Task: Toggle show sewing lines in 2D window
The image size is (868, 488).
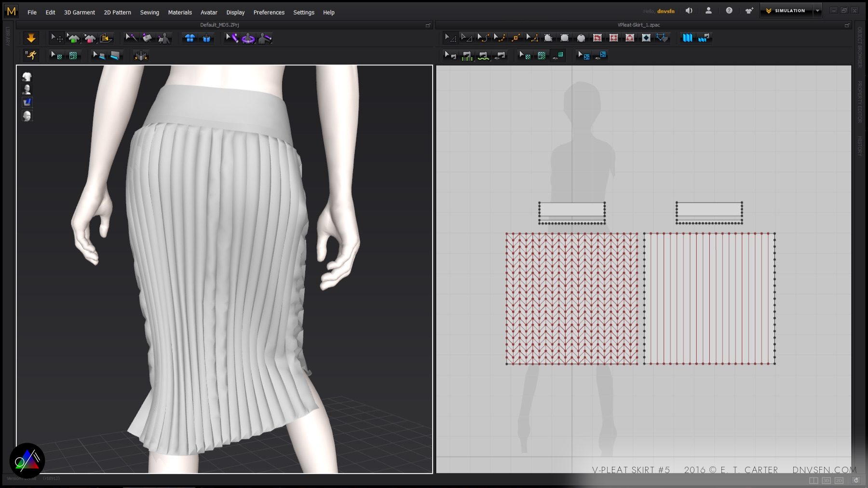Action: tap(501, 55)
